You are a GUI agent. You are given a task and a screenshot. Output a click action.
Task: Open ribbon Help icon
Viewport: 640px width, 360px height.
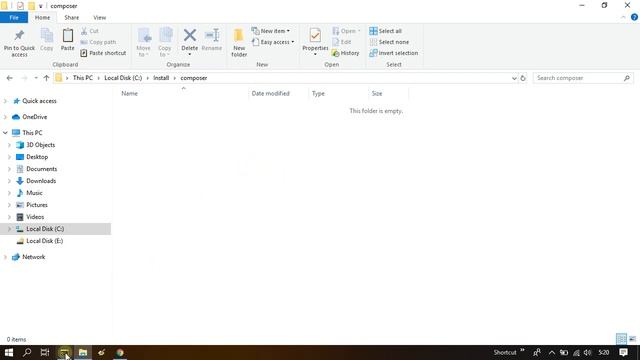634,17
